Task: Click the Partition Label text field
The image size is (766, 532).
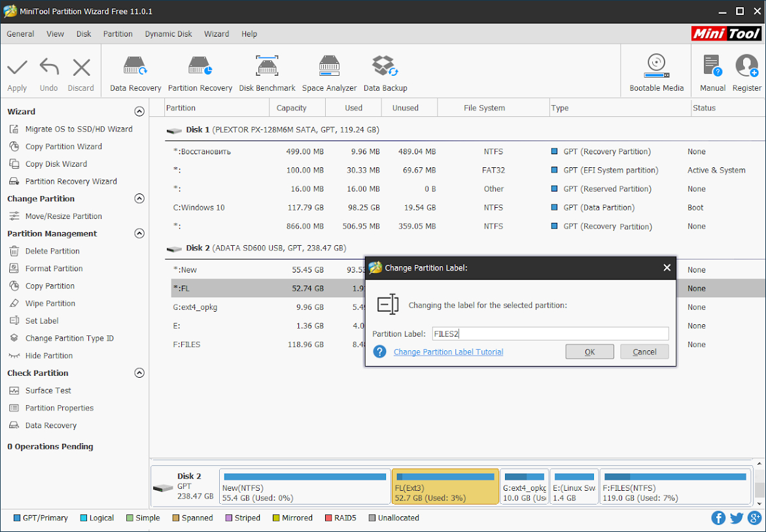Action: (x=549, y=334)
